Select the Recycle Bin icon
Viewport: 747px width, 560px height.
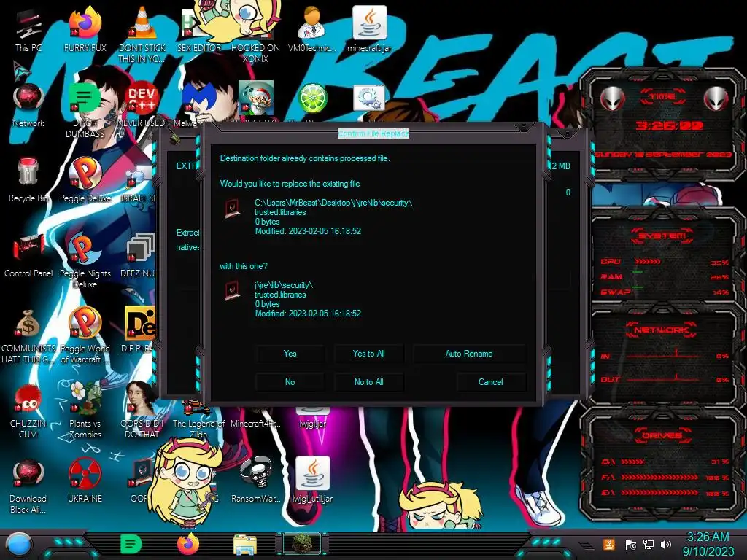[28, 180]
